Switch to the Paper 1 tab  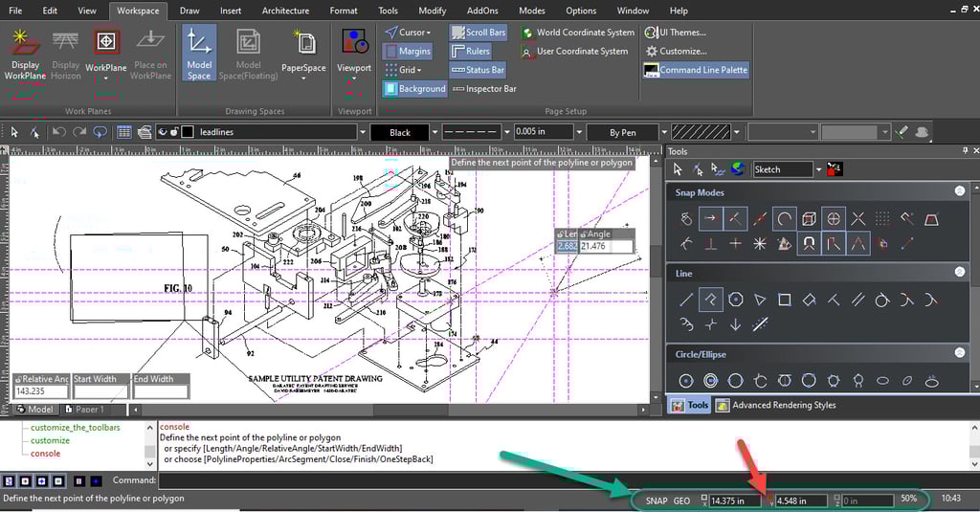[x=85, y=410]
